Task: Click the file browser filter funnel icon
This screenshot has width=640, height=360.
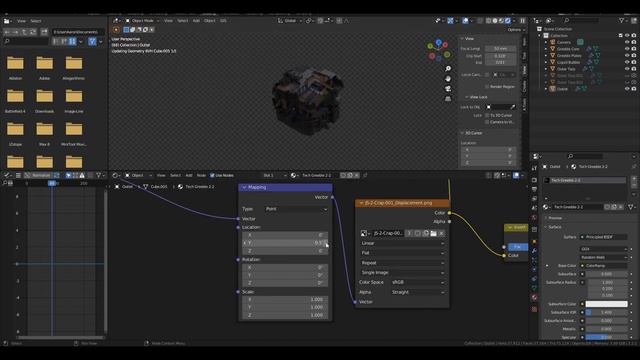Action: coord(92,41)
